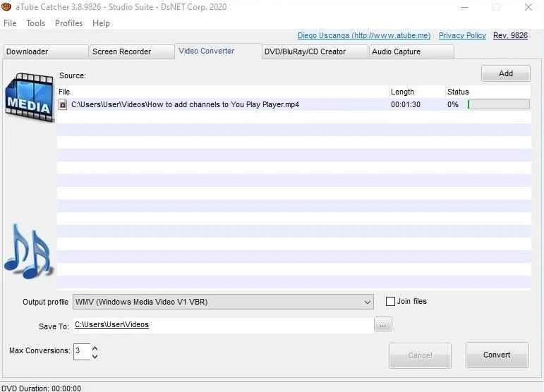Screen dimensions: 544x392
Task: Switch to the Downloader tab
Action: point(46,51)
